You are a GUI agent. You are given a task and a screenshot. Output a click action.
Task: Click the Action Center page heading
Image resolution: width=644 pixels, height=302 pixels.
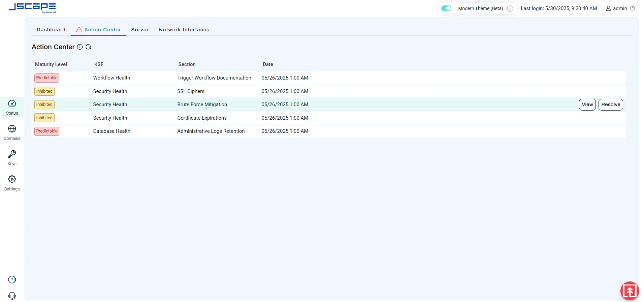(53, 47)
